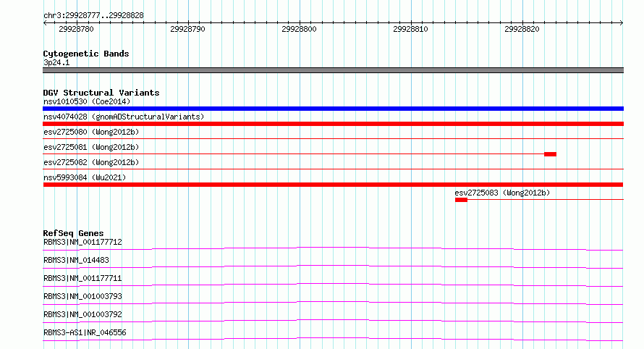
Task: Open the RBMS3|NM_001177712 transcript label
Action: click(x=83, y=242)
